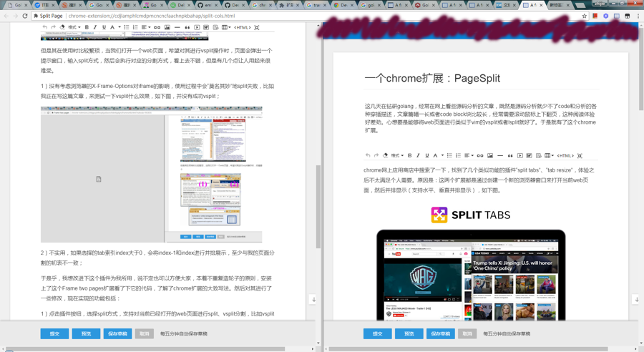Toggle bold in right pane editor
This screenshot has height=352, width=644.
[409, 155]
